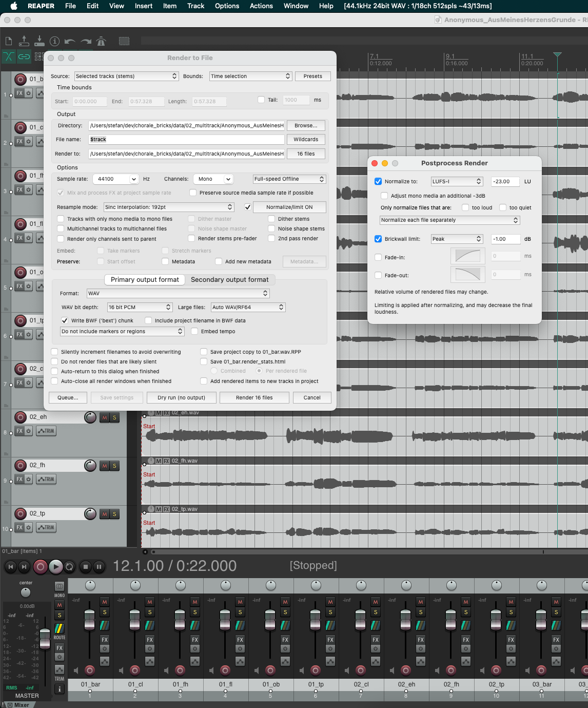Image resolution: width=588 pixels, height=708 pixels.
Task: Click the File name input field
Action: [x=186, y=139]
